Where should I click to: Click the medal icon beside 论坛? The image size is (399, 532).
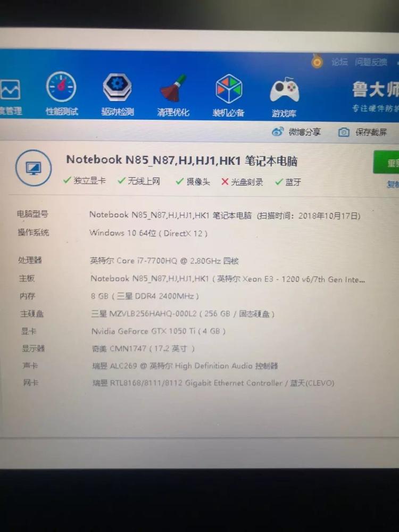pos(317,61)
